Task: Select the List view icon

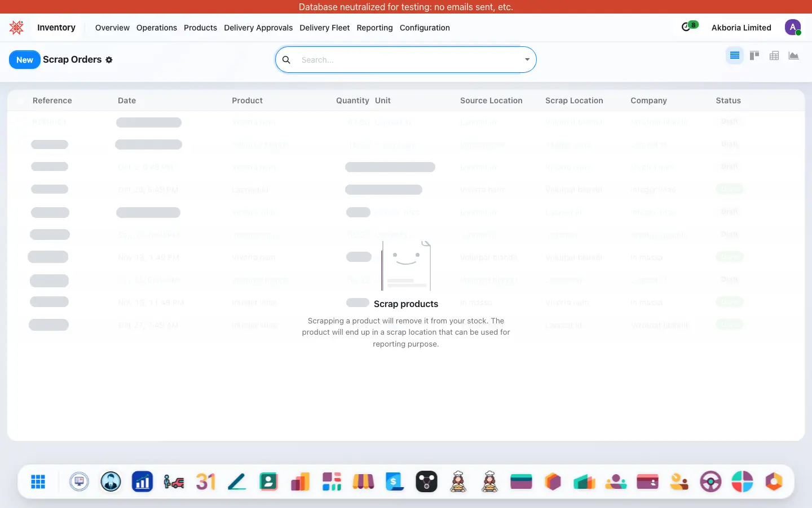Action: (x=735, y=55)
